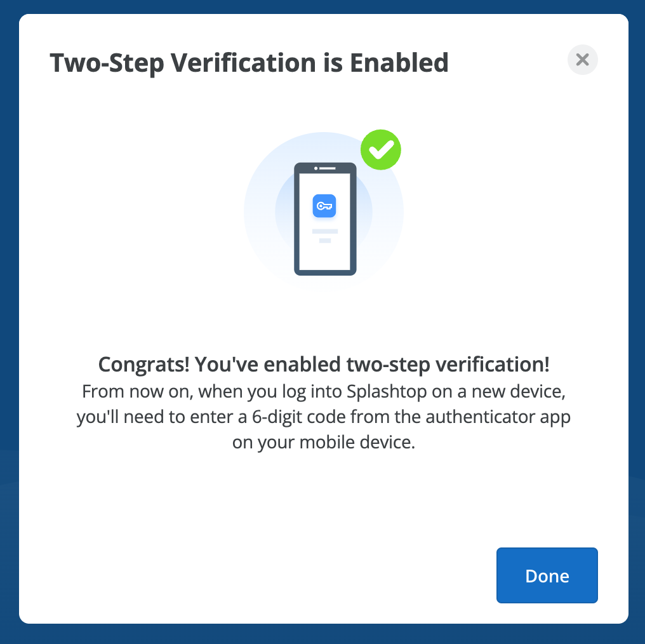Click the Done button
Viewport: 645px width, 644px height.
547,575
